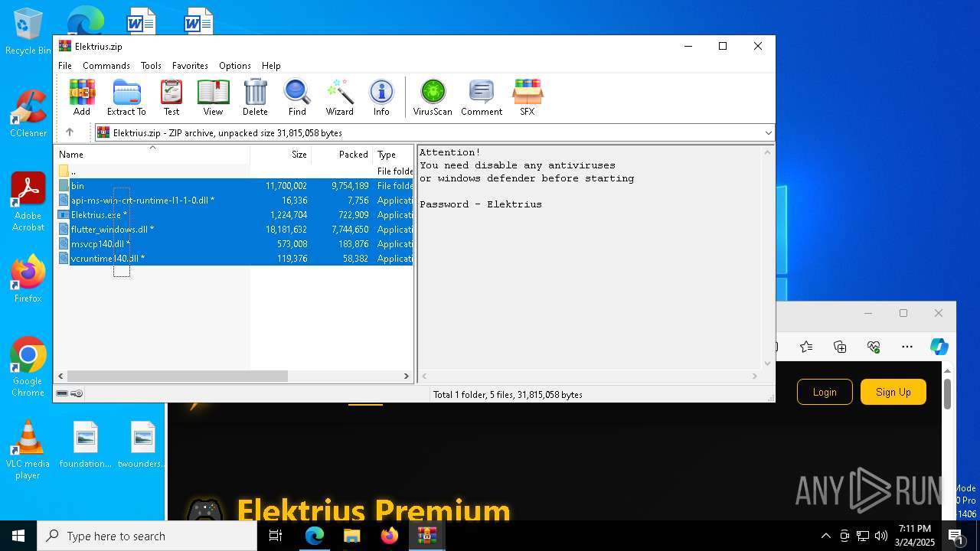This screenshot has width=980, height=551.
Task: Open the Tools menu
Action: (151, 66)
